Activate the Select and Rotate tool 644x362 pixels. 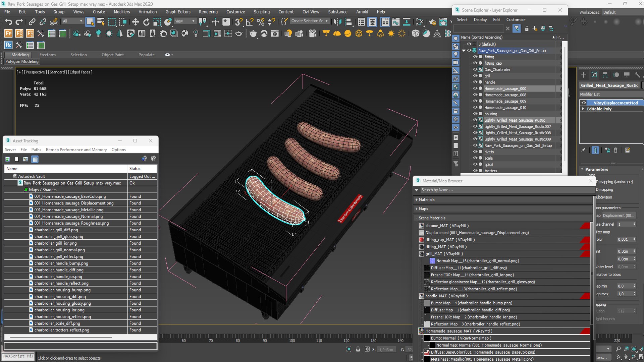146,22
